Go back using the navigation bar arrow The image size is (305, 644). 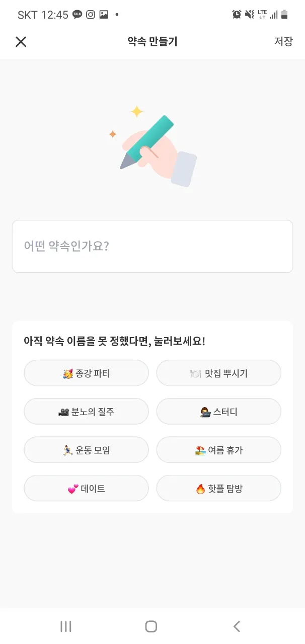(237, 626)
